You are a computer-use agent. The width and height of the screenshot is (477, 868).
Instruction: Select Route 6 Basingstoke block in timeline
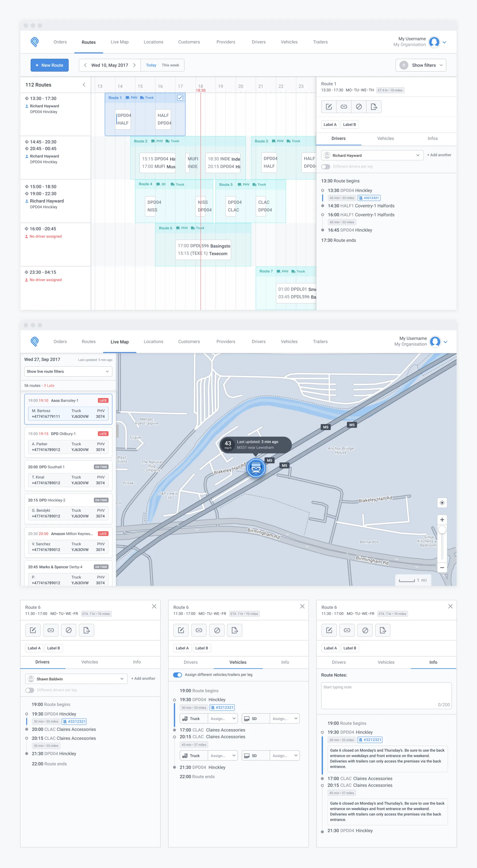pos(203,250)
